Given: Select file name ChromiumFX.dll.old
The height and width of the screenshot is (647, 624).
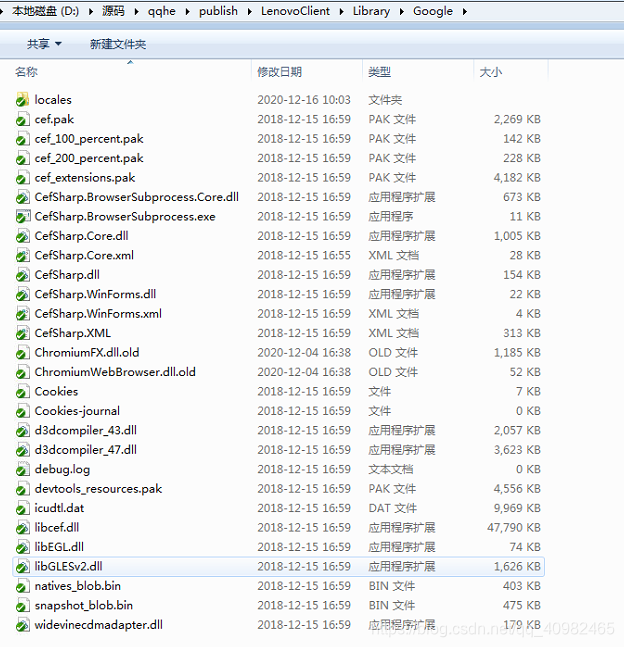Looking at the screenshot, I should coord(87,352).
